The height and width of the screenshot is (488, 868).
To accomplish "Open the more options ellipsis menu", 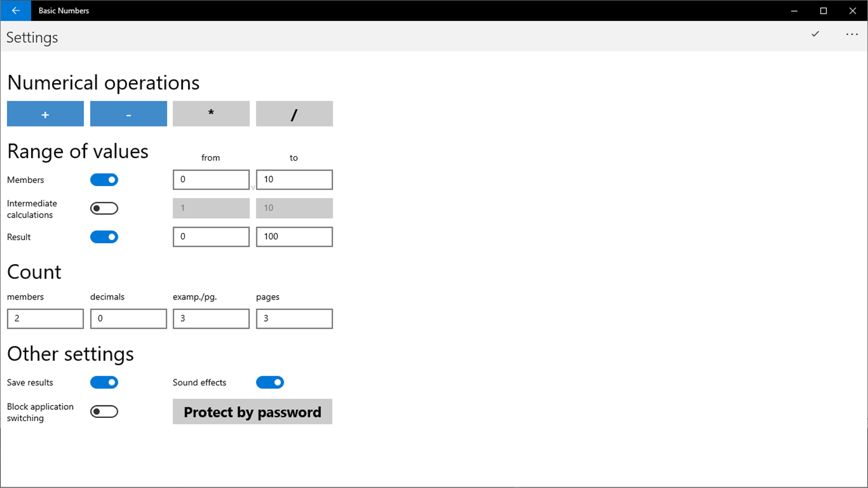I will (852, 35).
